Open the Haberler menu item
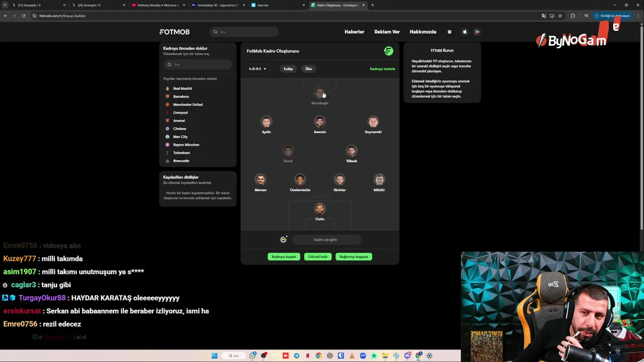The image size is (644, 362). pyautogui.click(x=354, y=32)
